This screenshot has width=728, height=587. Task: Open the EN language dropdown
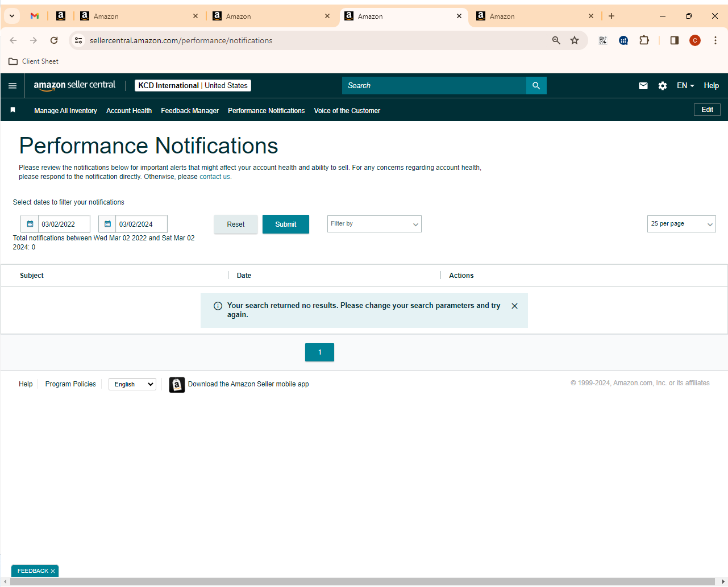click(x=685, y=86)
